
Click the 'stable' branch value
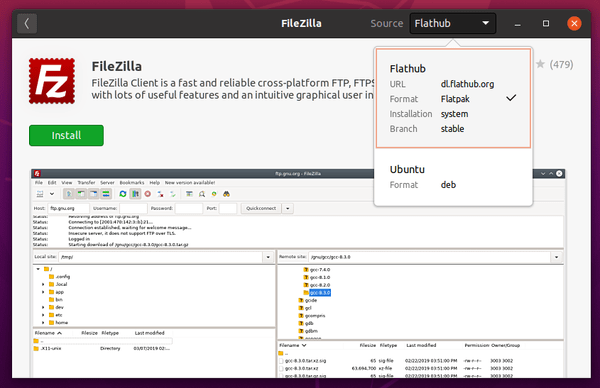(452, 129)
